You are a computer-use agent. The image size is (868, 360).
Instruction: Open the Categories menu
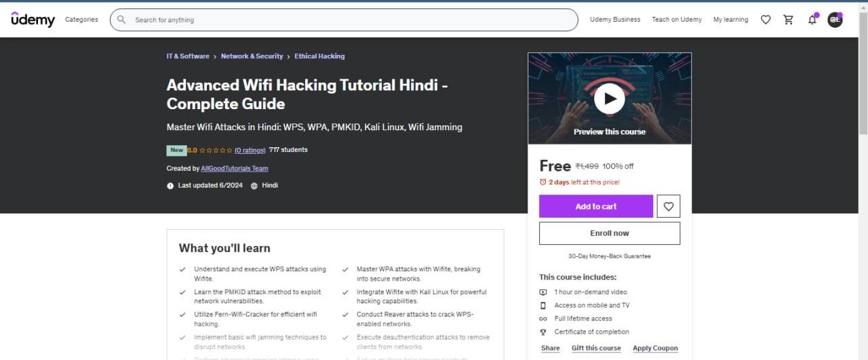click(x=81, y=20)
